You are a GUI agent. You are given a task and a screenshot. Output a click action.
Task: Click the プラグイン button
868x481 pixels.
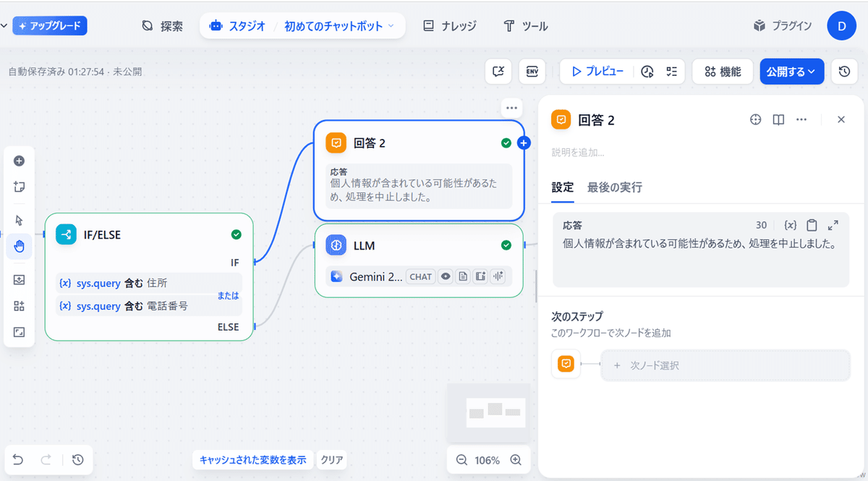[x=783, y=26]
